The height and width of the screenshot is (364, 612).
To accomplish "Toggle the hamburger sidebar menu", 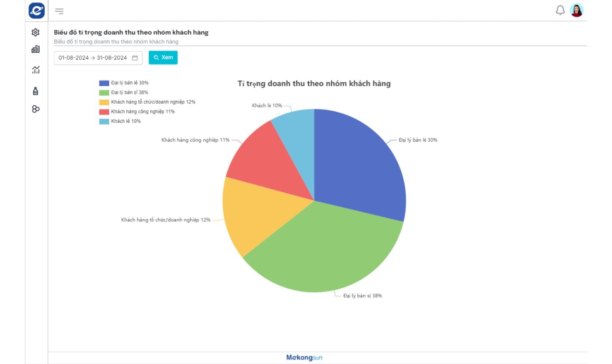I will (60, 11).
